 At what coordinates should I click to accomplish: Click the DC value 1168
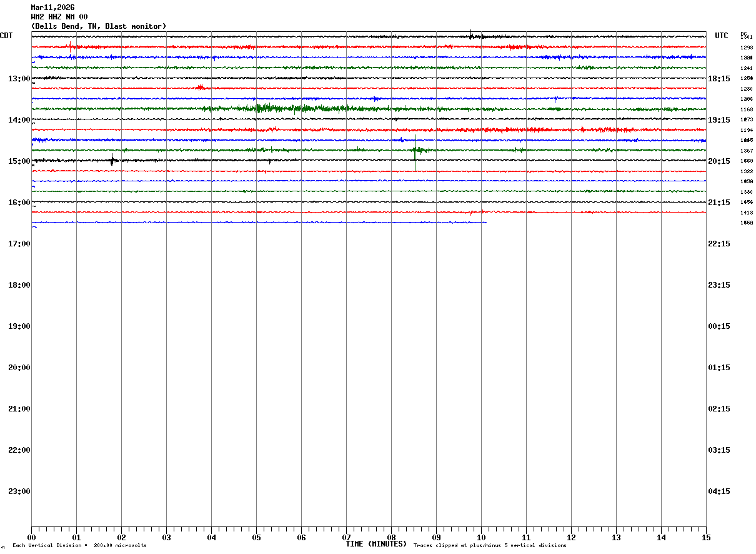pyautogui.click(x=747, y=109)
